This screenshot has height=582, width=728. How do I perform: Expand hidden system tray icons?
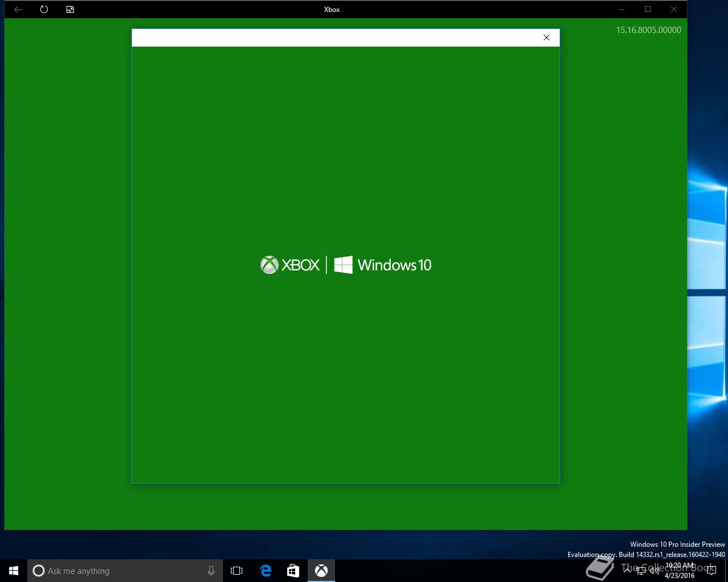click(x=627, y=571)
